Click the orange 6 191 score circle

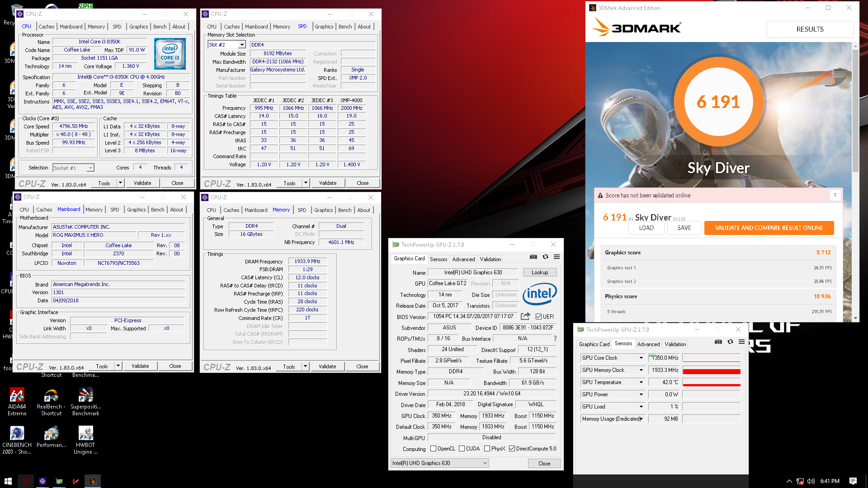point(718,102)
